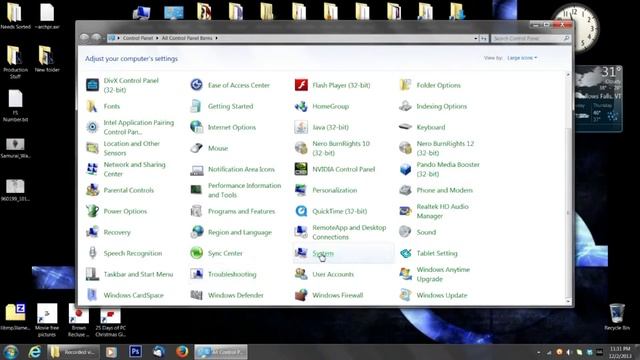Click the Tablet Setting link
The height and width of the screenshot is (360, 640).
coord(437,253)
